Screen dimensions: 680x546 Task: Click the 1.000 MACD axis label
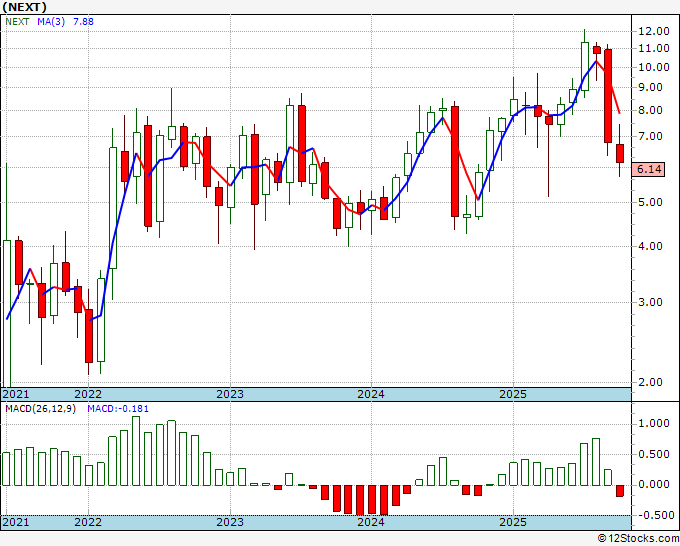click(654, 424)
